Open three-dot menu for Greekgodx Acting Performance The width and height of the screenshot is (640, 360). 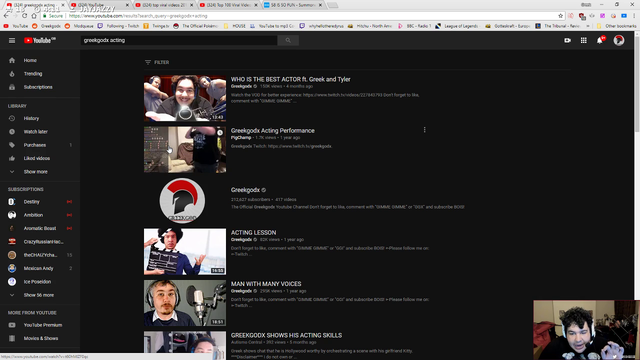[424, 130]
